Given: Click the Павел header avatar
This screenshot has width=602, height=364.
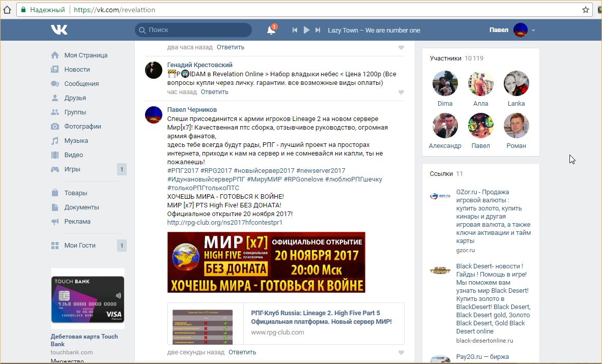Looking at the screenshot, I should [x=521, y=30].
